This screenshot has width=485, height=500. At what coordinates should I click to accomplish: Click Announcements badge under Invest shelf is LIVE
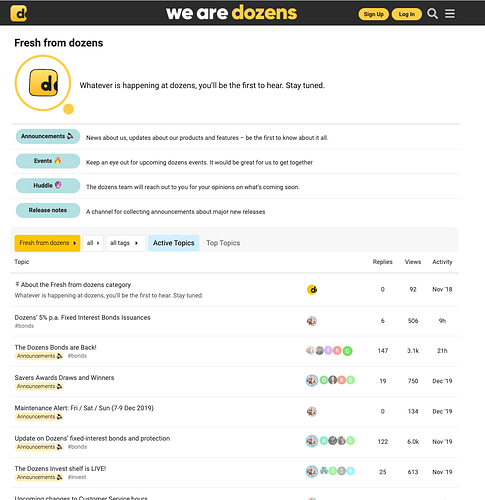pyautogui.click(x=39, y=477)
